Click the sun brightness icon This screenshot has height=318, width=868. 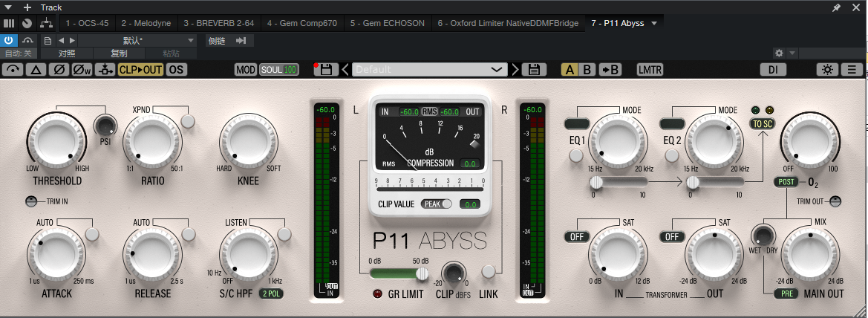tap(827, 69)
